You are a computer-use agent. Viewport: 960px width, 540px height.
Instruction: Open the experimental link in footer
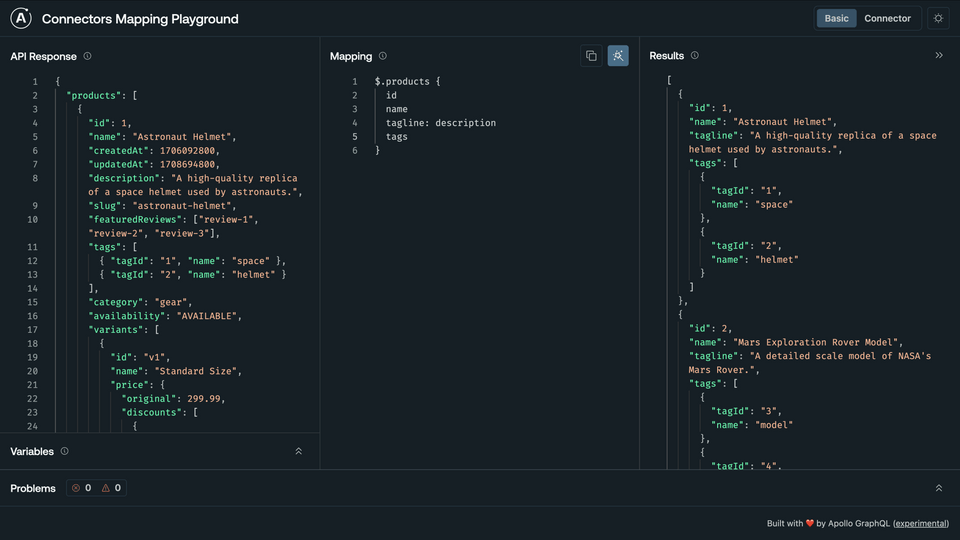pyautogui.click(x=920, y=523)
